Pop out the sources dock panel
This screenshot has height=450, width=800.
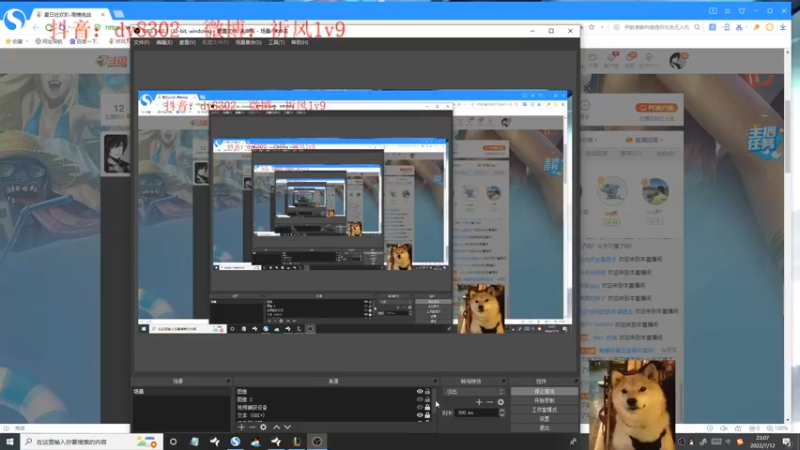[x=435, y=381]
